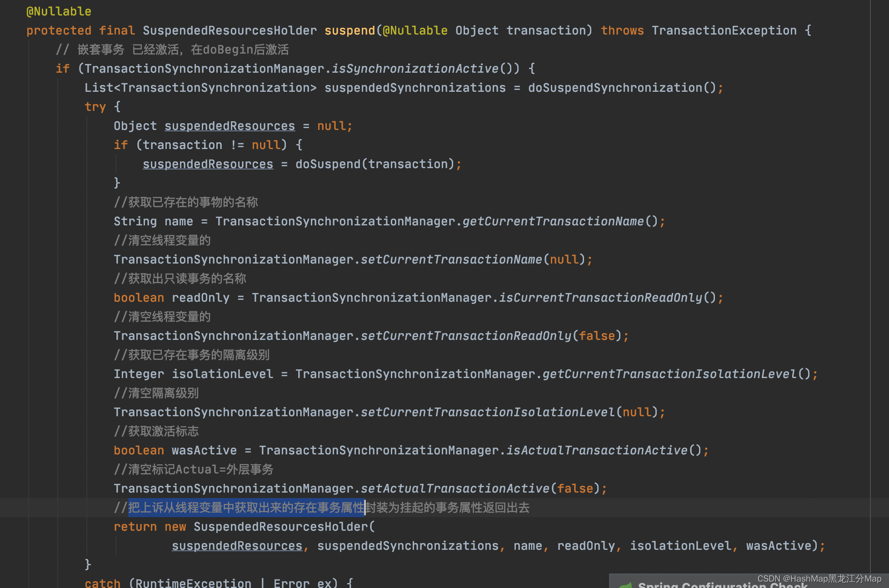Click the comment 获取出只读事务的名称
Viewport: 889px width, 588px height.
coord(180,279)
